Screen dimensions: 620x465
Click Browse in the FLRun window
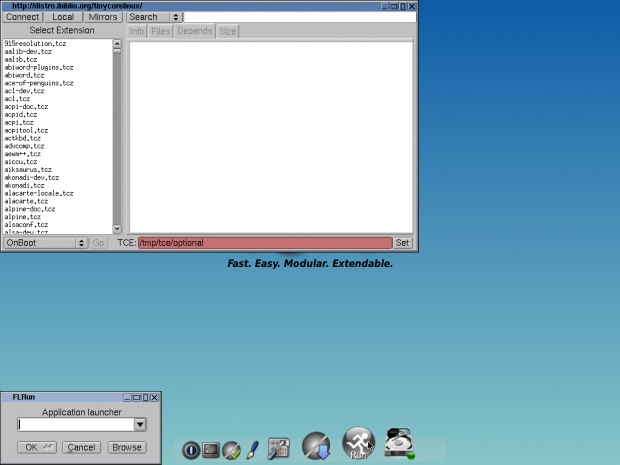point(127,447)
